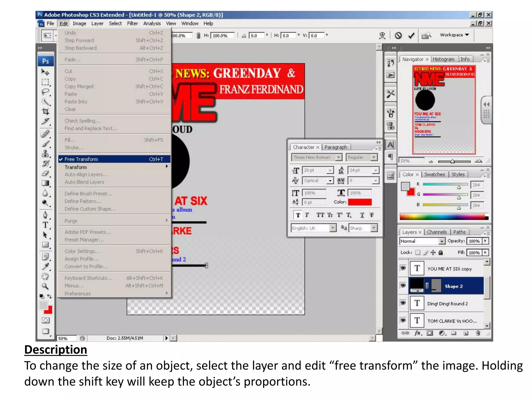Select the Clone Stamp tool

point(45,154)
